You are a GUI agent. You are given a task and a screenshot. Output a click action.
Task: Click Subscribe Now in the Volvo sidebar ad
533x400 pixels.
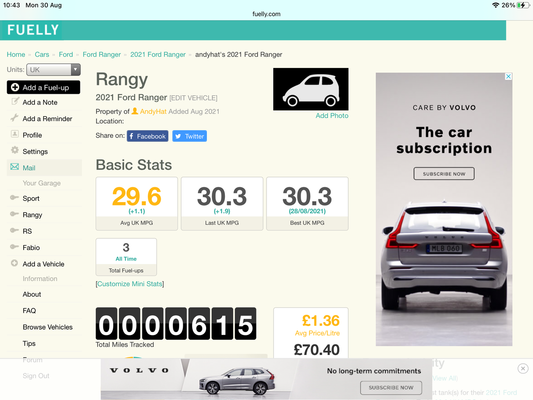pyautogui.click(x=444, y=174)
